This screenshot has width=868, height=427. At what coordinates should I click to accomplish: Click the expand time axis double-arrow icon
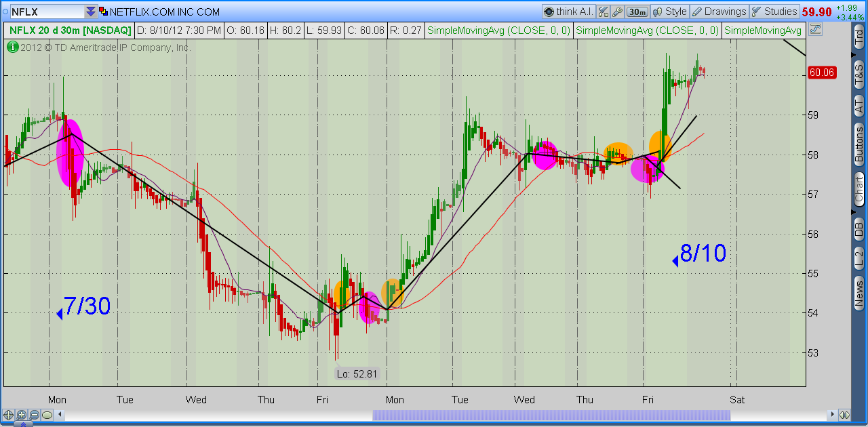pyautogui.click(x=844, y=415)
